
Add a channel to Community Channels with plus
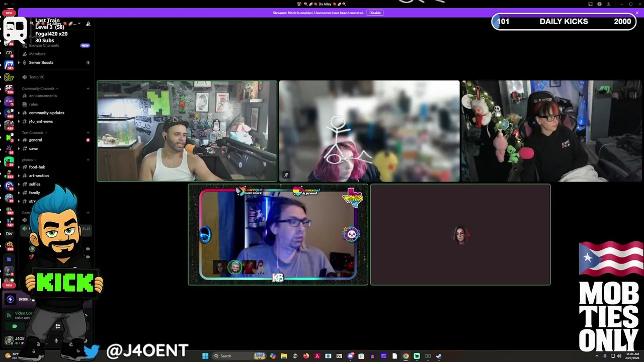point(88,88)
